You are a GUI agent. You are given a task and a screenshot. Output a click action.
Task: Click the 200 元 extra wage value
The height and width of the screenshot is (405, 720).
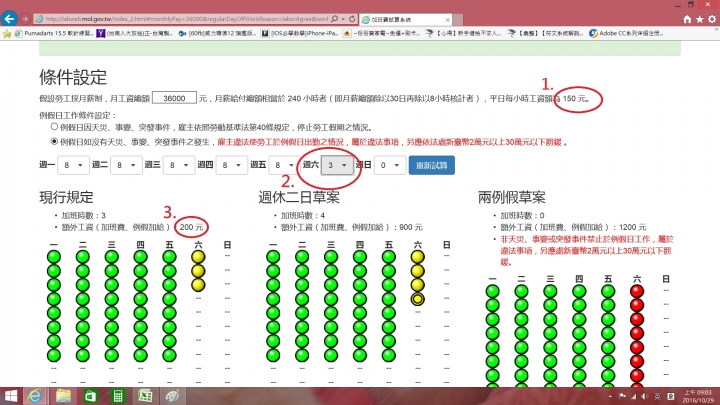(191, 227)
